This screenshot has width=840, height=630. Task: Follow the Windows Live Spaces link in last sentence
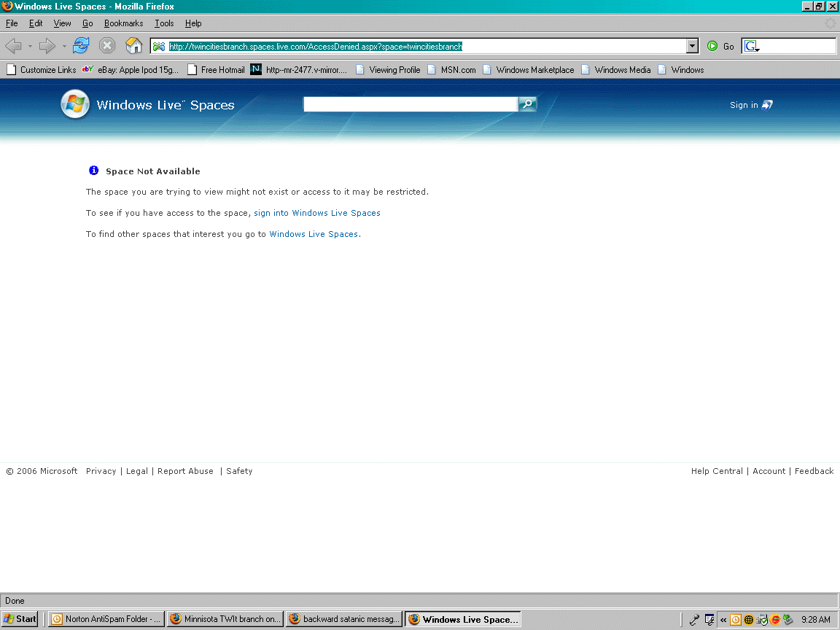coord(314,234)
